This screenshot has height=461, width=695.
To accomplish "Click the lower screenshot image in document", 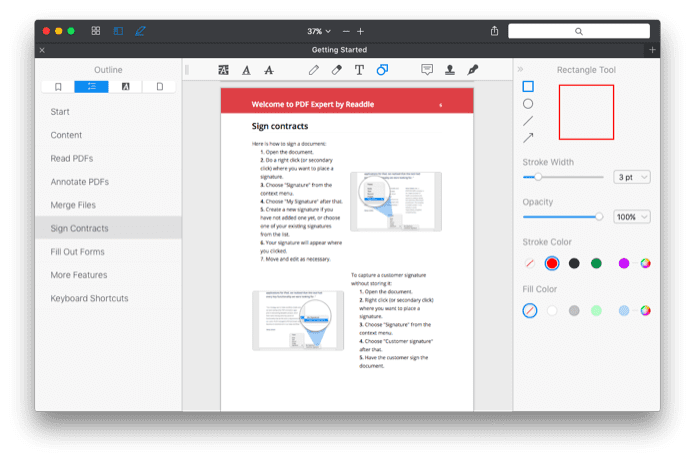I will [298, 320].
